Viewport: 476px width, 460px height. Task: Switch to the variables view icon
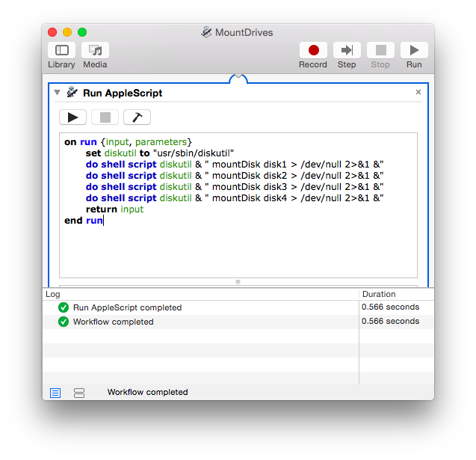79,393
